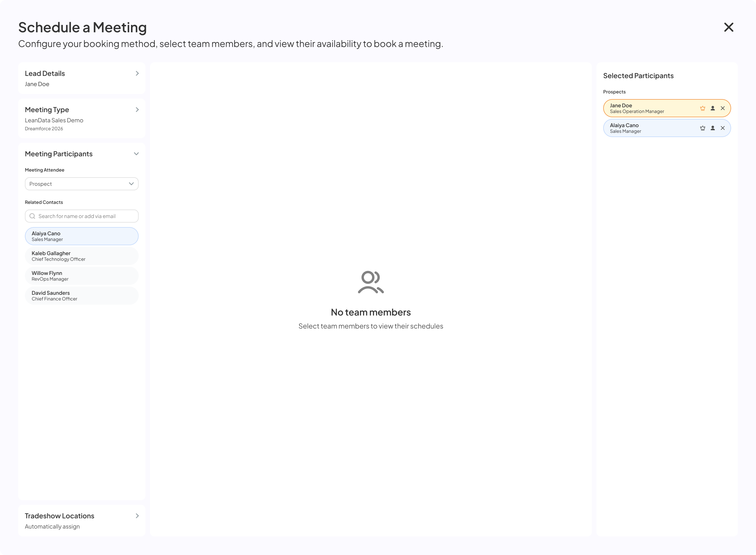Click the search magnifier icon in Related Contacts

tap(32, 216)
